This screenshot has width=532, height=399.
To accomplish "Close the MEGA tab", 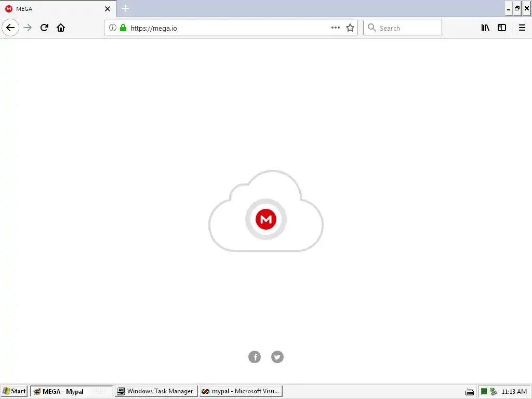I will click(108, 9).
